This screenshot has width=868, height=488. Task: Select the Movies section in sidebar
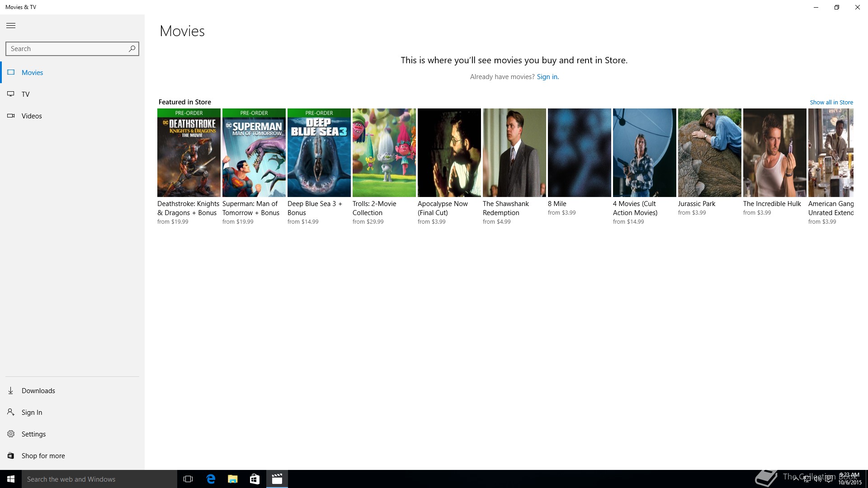pyautogui.click(x=72, y=72)
